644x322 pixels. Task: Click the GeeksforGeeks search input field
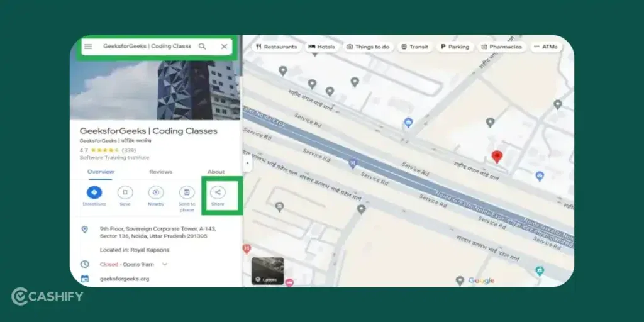point(147,47)
